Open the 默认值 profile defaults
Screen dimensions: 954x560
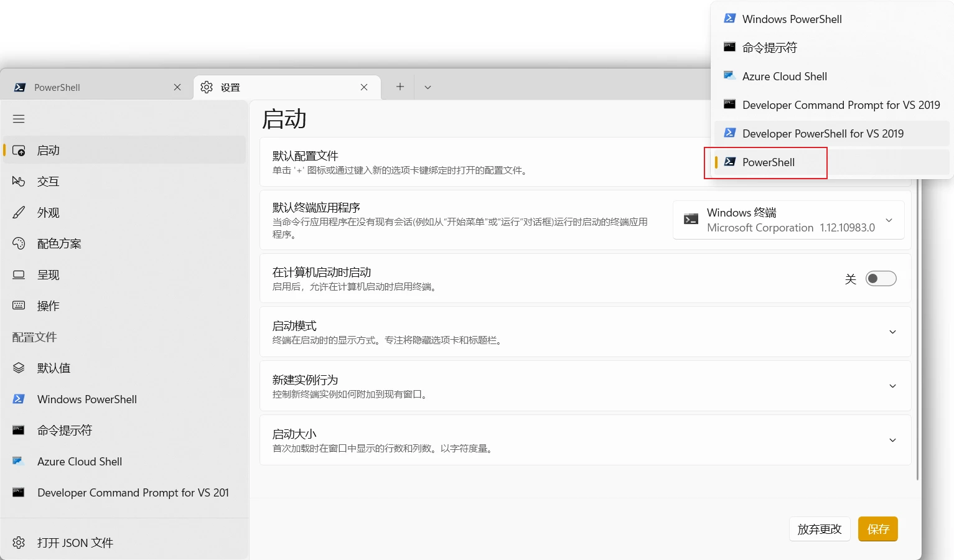click(x=124, y=368)
